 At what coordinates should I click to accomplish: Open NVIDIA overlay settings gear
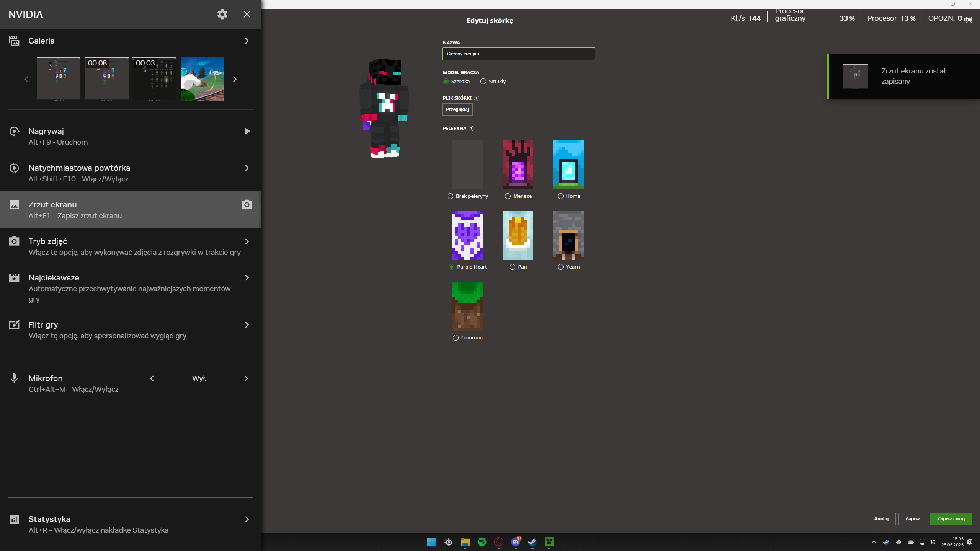click(x=222, y=14)
